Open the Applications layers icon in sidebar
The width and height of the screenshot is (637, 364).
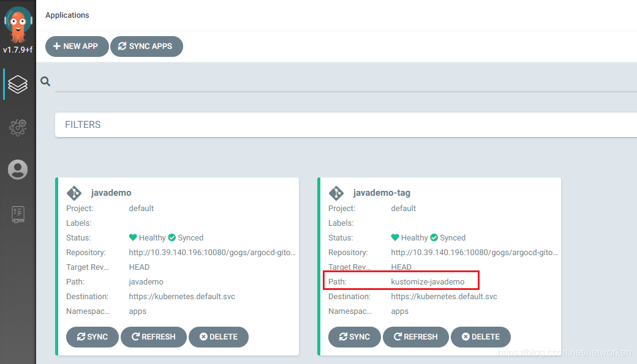(x=18, y=84)
